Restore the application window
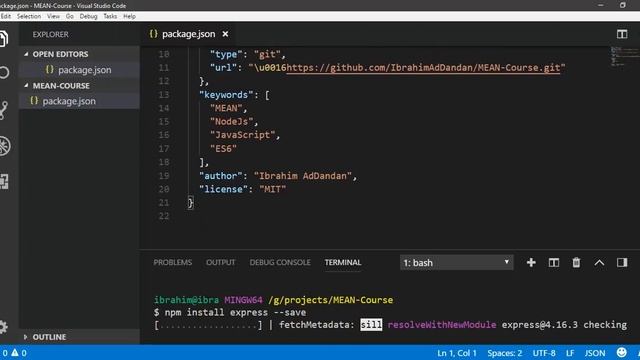The height and width of the screenshot is (360, 640). (x=622, y=5)
